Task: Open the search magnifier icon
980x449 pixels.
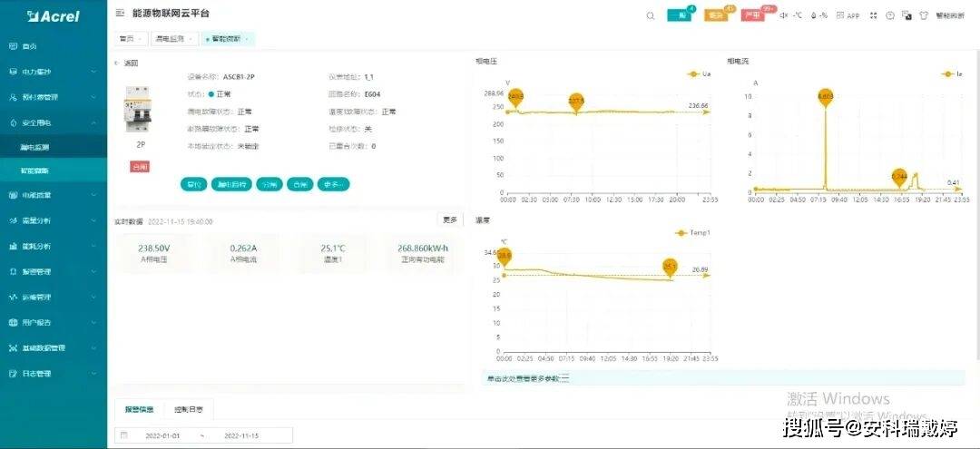Action: [x=651, y=15]
